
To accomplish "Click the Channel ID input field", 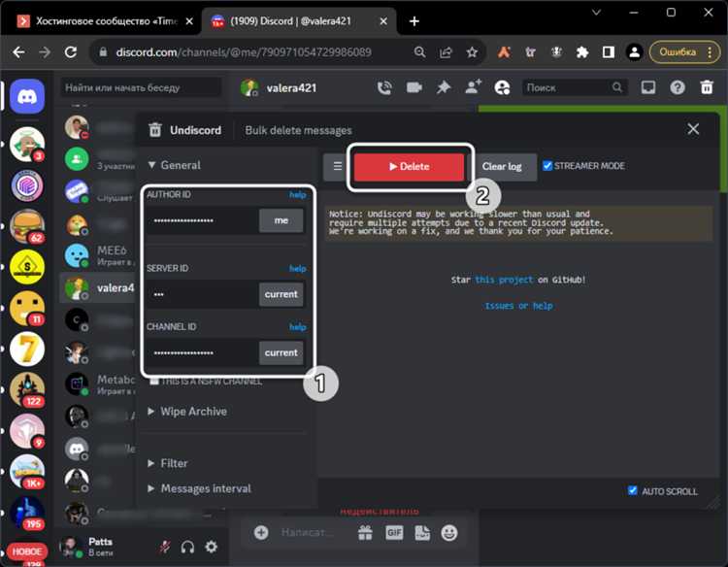I will 202,352.
